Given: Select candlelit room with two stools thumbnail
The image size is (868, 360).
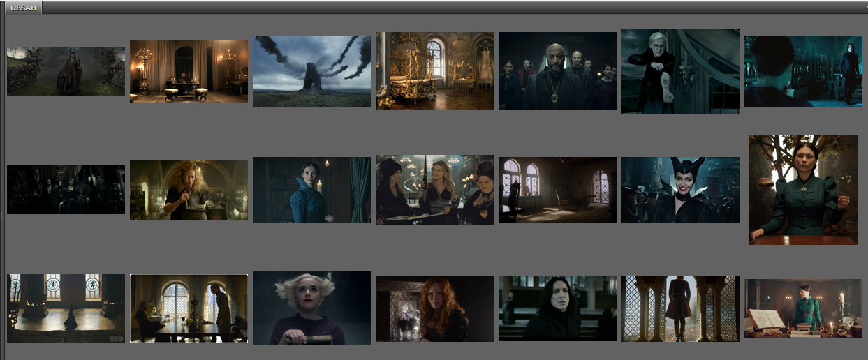Looking at the screenshot, I should tap(189, 71).
